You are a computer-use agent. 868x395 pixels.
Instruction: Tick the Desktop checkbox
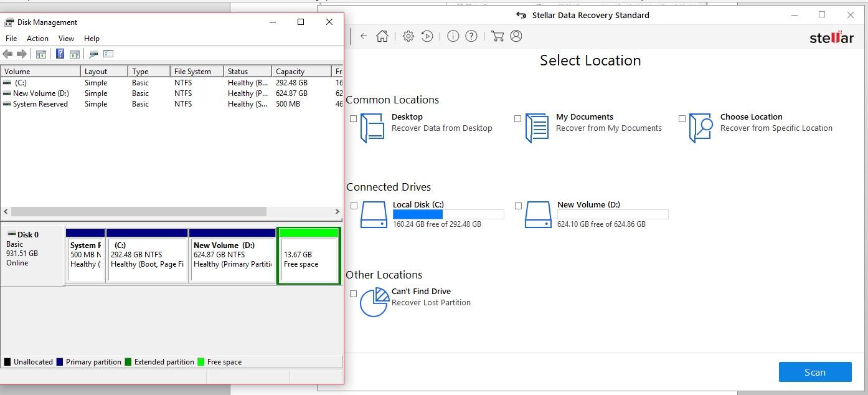(354, 118)
